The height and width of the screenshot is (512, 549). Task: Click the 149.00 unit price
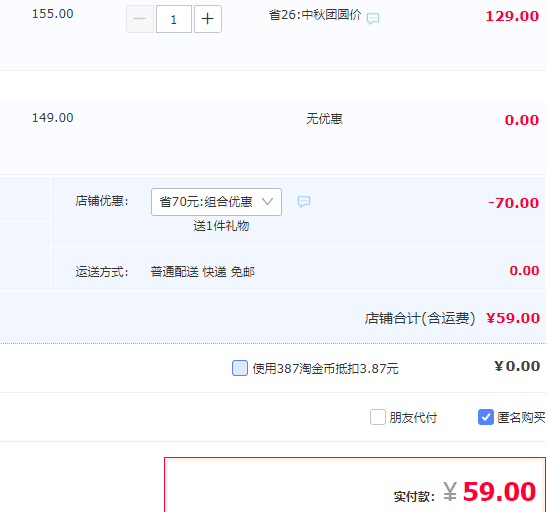pos(53,118)
